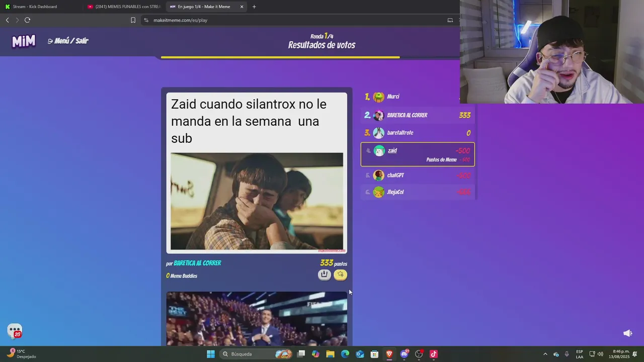Click the 333 puntos score under meme
Screen dimensions: 644x362
pyautogui.click(x=334, y=263)
